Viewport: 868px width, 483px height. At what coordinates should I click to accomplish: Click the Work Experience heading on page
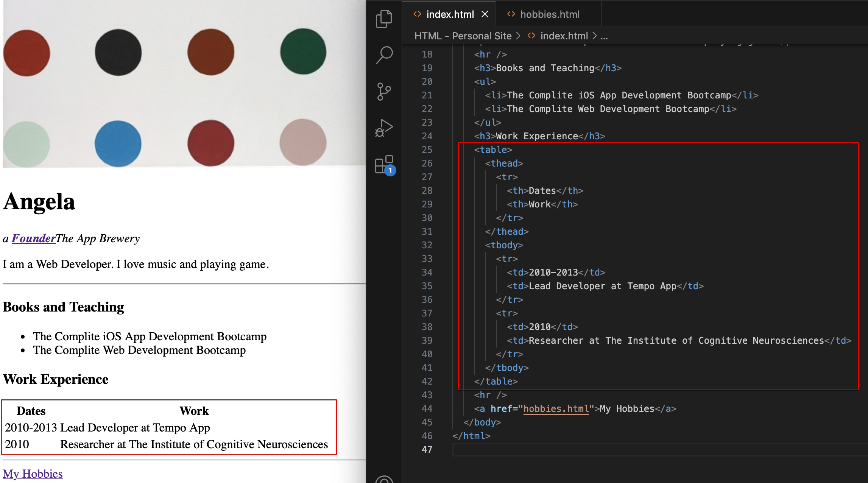pos(56,379)
